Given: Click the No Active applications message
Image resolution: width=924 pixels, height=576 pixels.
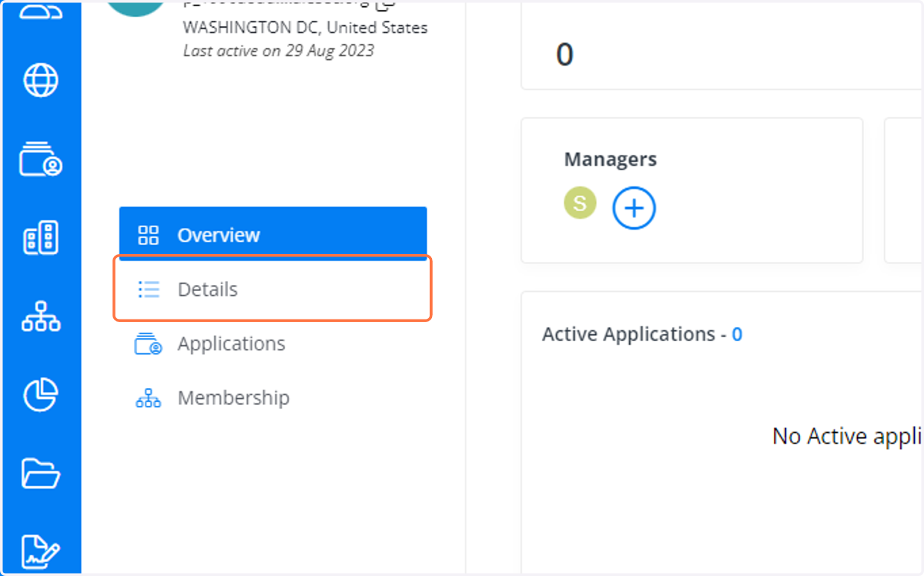Looking at the screenshot, I should tap(847, 437).
